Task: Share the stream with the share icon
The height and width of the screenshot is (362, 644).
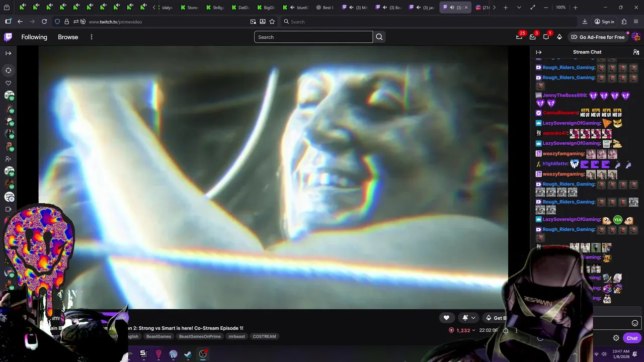Action: (x=506, y=330)
